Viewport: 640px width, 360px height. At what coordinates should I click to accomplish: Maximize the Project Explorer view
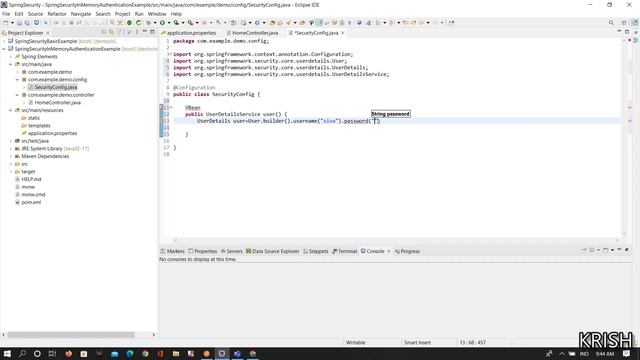point(152,32)
